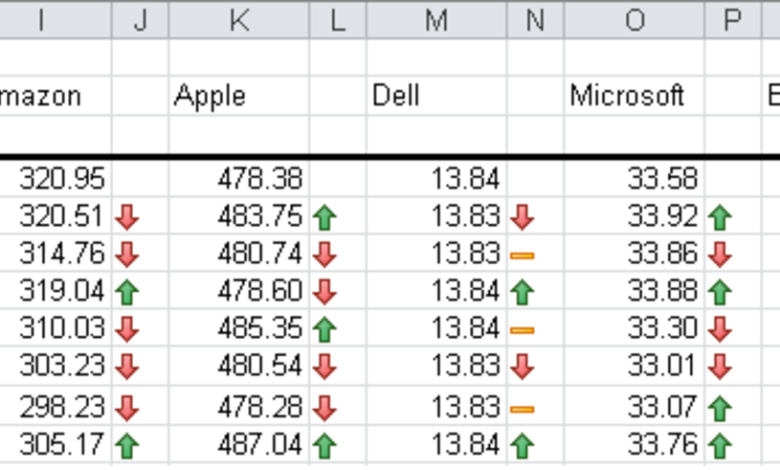Click red down arrow next to 320.51
Image resolution: width=780 pixels, height=470 pixels.
point(127,218)
